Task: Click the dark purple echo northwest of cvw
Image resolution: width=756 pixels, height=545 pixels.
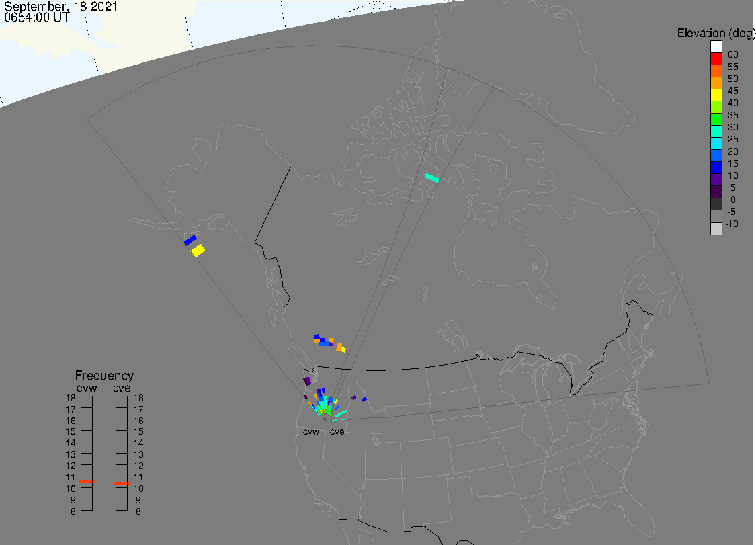Action: click(307, 381)
